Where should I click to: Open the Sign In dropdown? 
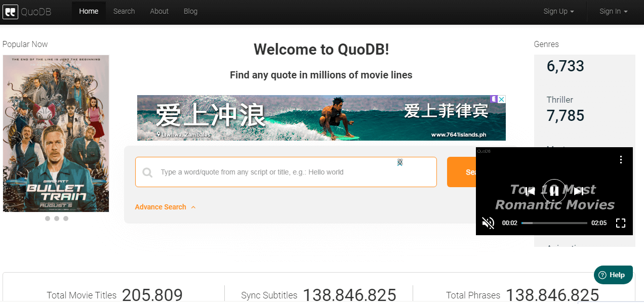(x=613, y=11)
